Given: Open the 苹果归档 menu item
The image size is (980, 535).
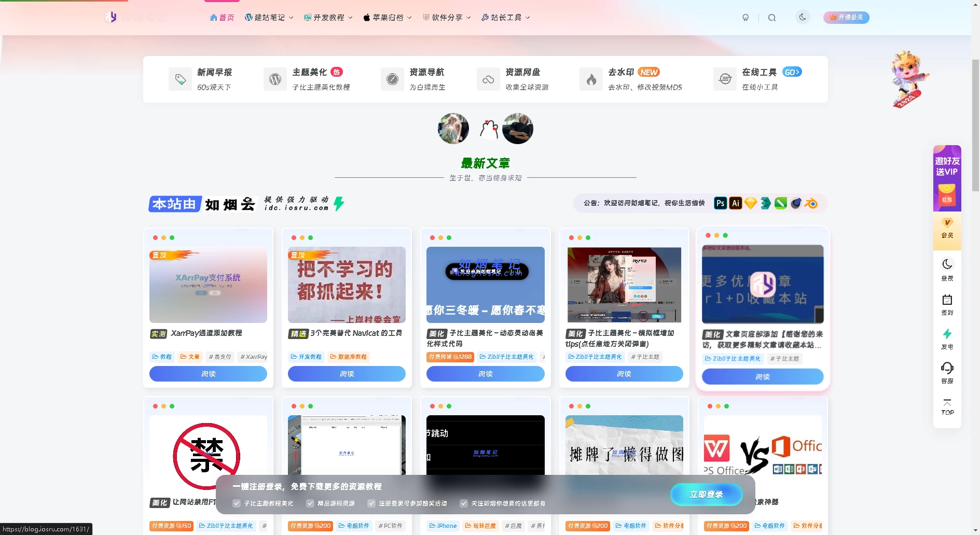Looking at the screenshot, I should [387, 18].
